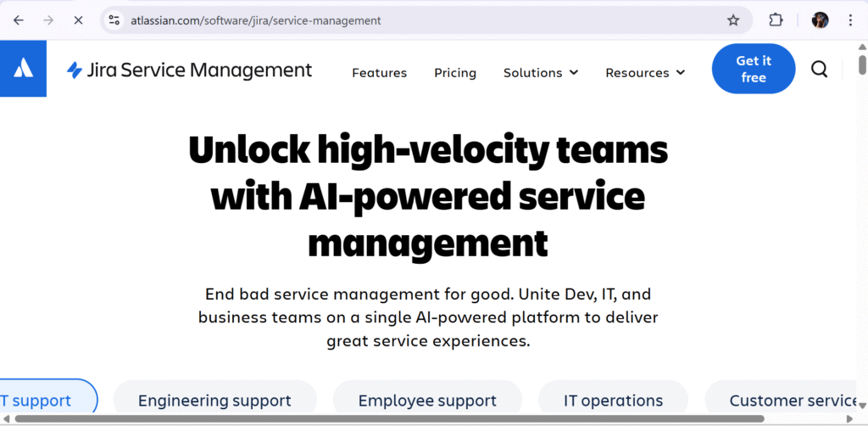This screenshot has height=426, width=868.
Task: Click the Atlassian logo square
Action: pos(23,69)
